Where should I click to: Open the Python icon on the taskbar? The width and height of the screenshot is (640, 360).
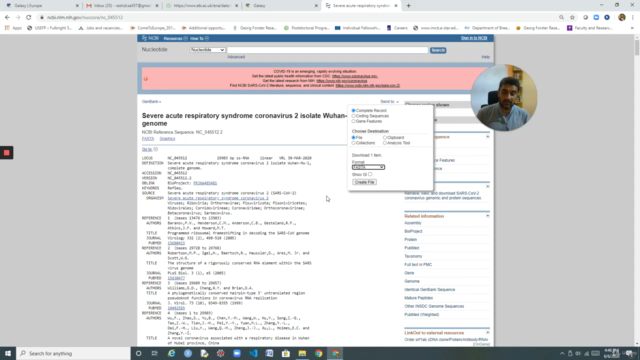tap(204, 353)
